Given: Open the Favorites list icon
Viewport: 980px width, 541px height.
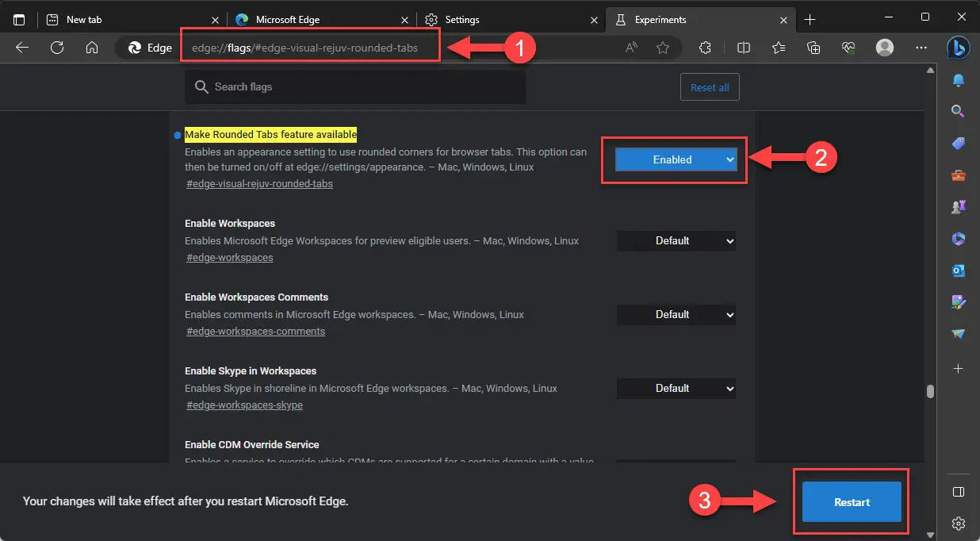Looking at the screenshot, I should pos(779,48).
